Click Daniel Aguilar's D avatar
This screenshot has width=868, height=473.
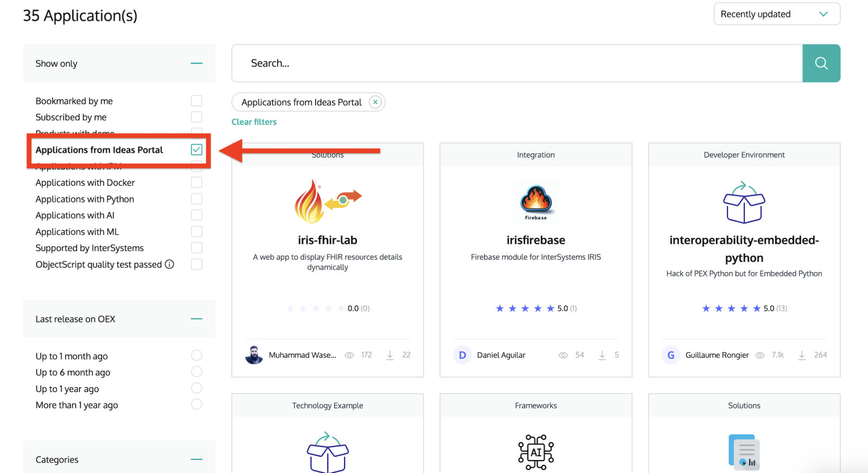(462, 355)
